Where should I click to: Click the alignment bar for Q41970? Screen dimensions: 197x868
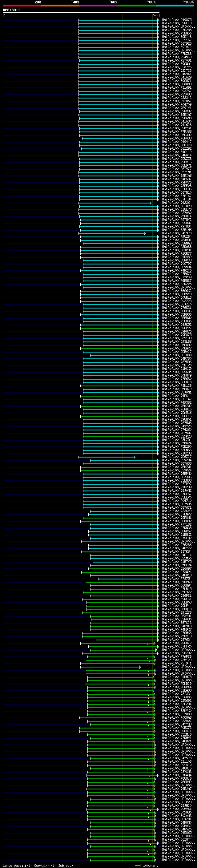click(x=112, y=233)
